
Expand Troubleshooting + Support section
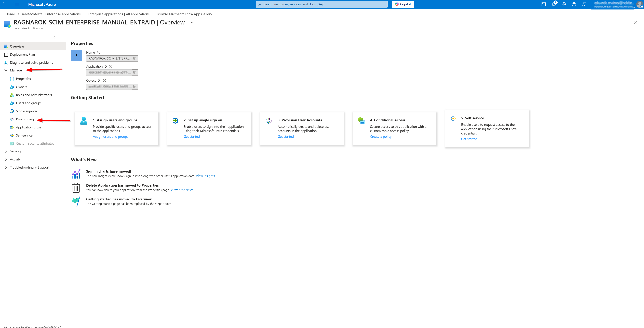pyautogui.click(x=30, y=167)
